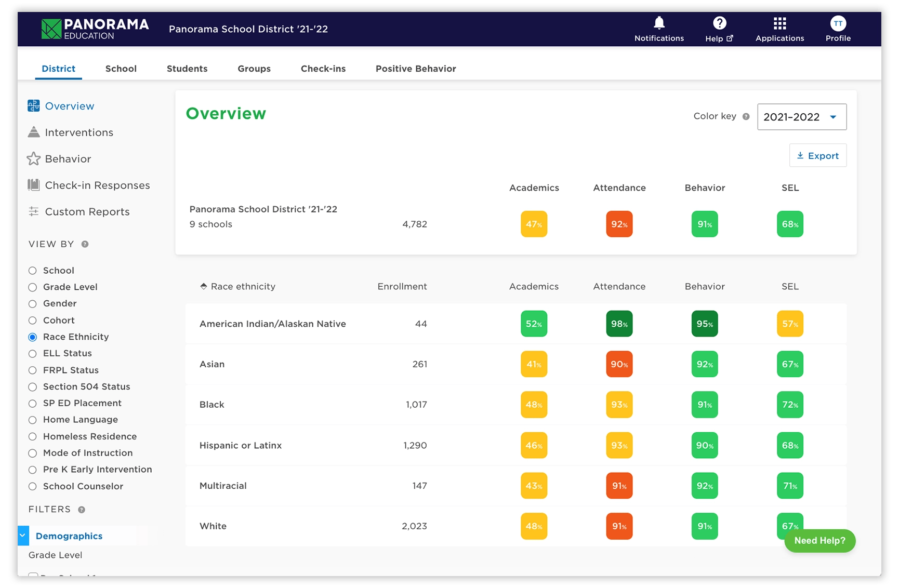899x588 pixels.
Task: Click the Color key info icon
Action: (746, 116)
